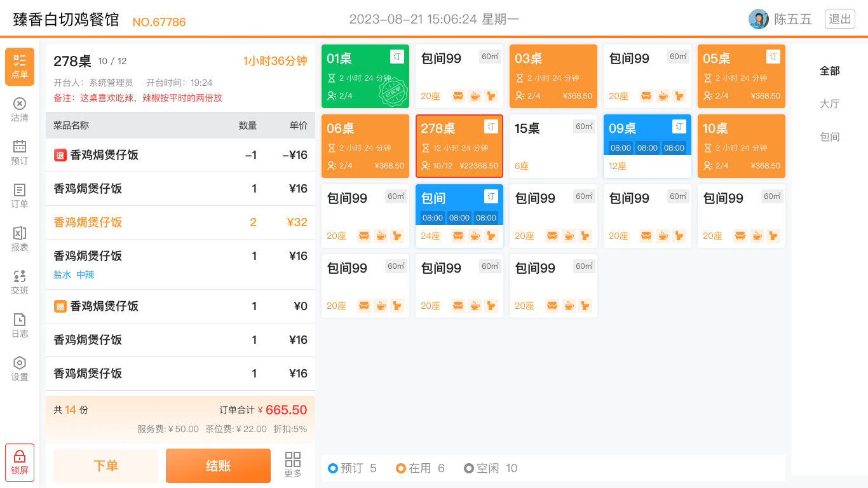Open the 预订 reservation calendar icon

(x=20, y=147)
